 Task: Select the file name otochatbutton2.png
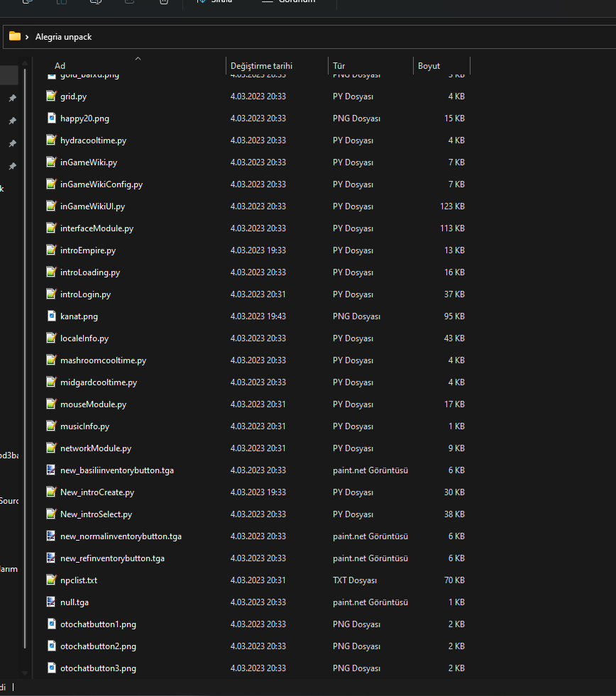click(x=98, y=646)
